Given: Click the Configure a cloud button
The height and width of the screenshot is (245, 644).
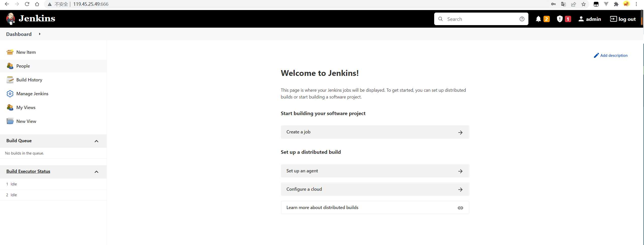Looking at the screenshot, I should coord(375,189).
